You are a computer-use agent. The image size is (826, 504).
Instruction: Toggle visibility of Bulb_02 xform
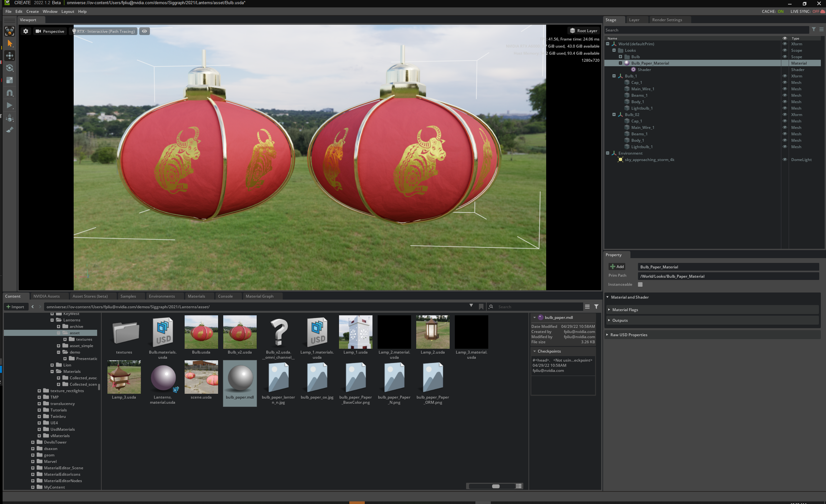(785, 115)
